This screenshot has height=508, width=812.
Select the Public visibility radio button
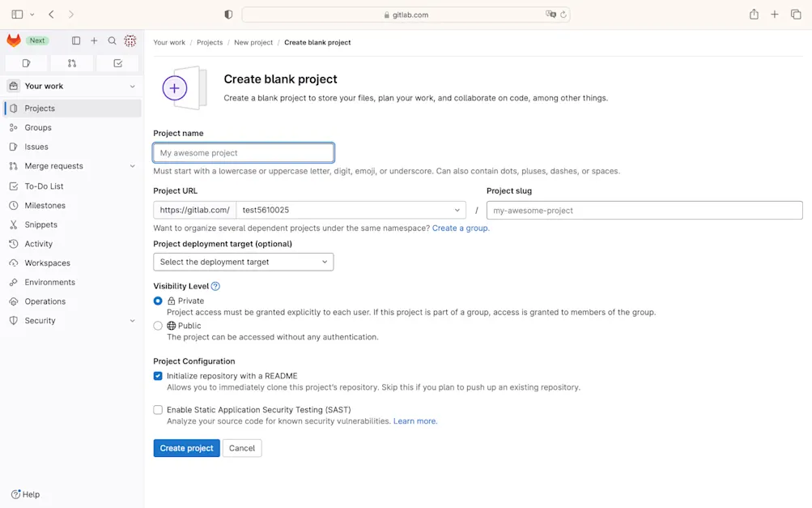click(159, 326)
